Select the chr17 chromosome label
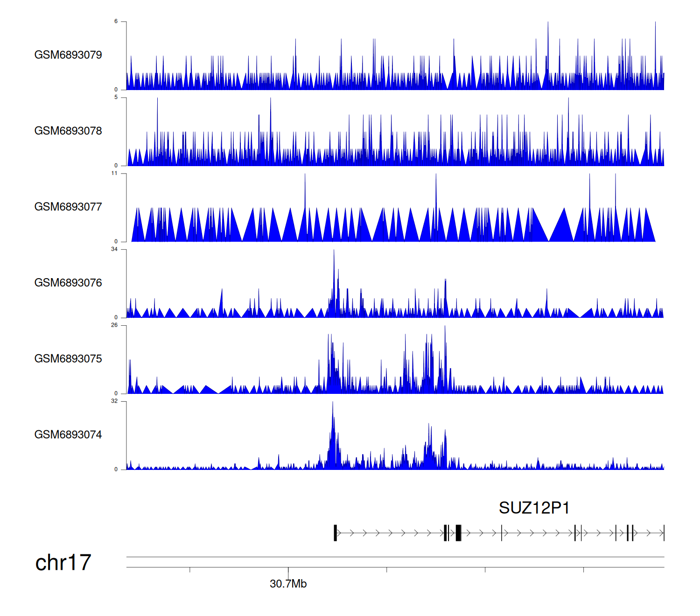This screenshot has width=700, height=616. [63, 563]
